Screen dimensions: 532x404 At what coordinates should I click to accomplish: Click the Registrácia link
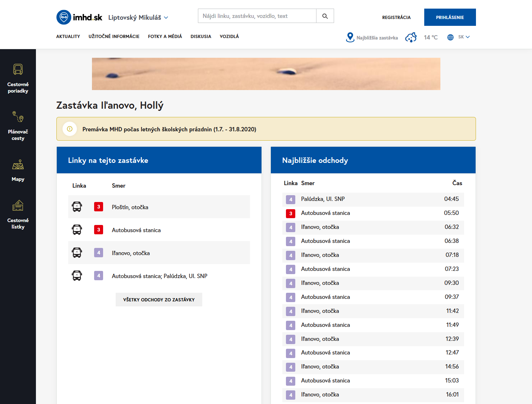[396, 17]
